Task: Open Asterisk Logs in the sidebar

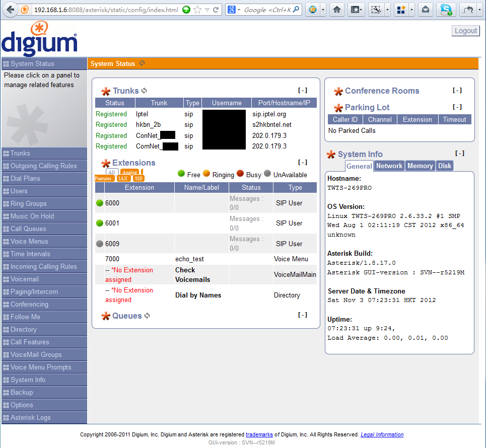Action: (x=44, y=418)
